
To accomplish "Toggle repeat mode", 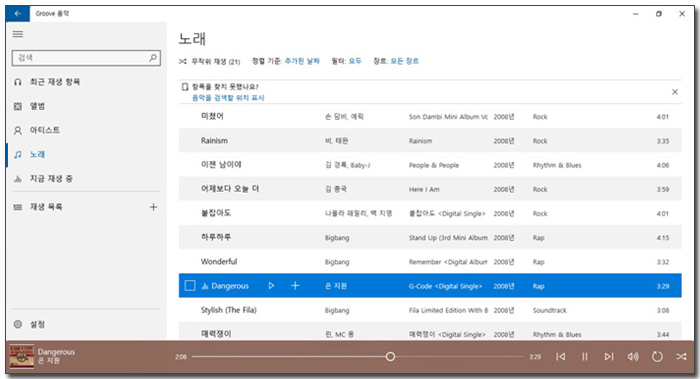I will pyautogui.click(x=657, y=356).
